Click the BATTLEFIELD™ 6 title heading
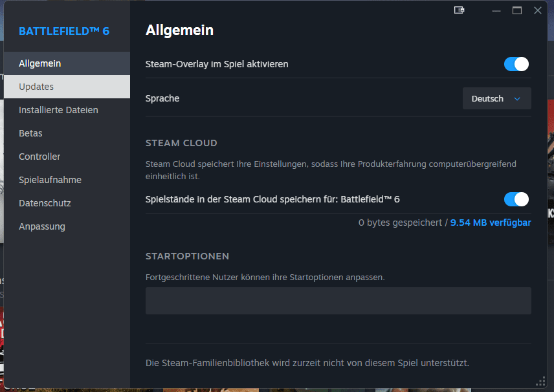The height and width of the screenshot is (392, 554). pyautogui.click(x=64, y=30)
